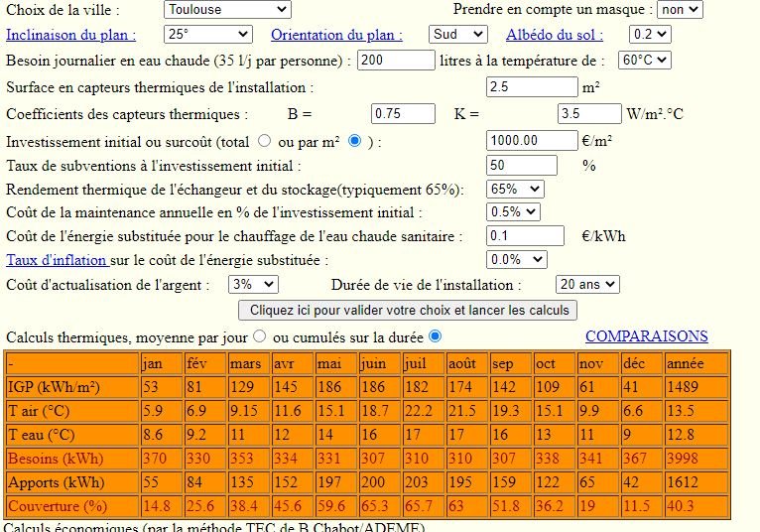Open the 'Prendre en compte un masque' dropdown
Screen dimensions: 760x532
click(680, 9)
